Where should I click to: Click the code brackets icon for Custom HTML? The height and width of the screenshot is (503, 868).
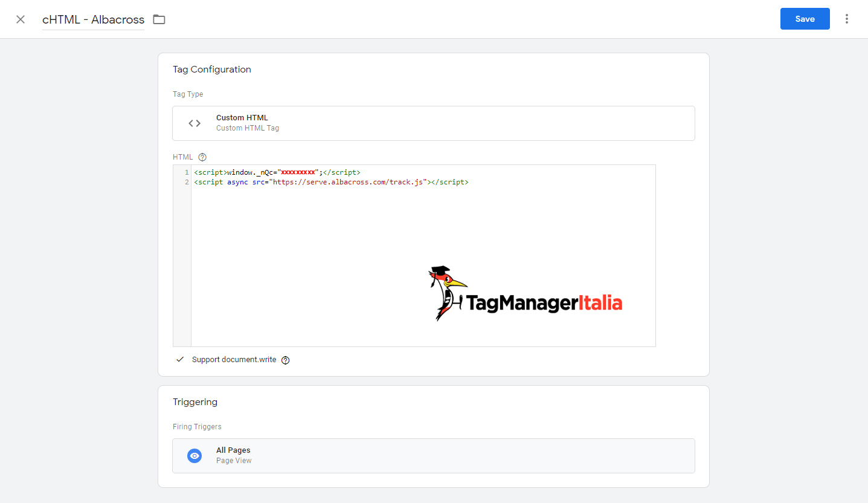[194, 123]
